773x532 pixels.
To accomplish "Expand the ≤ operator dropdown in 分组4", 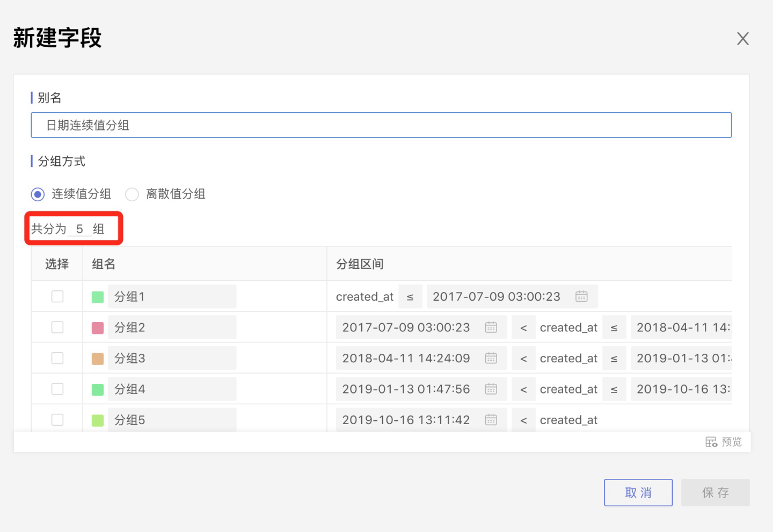I will pyautogui.click(x=614, y=389).
